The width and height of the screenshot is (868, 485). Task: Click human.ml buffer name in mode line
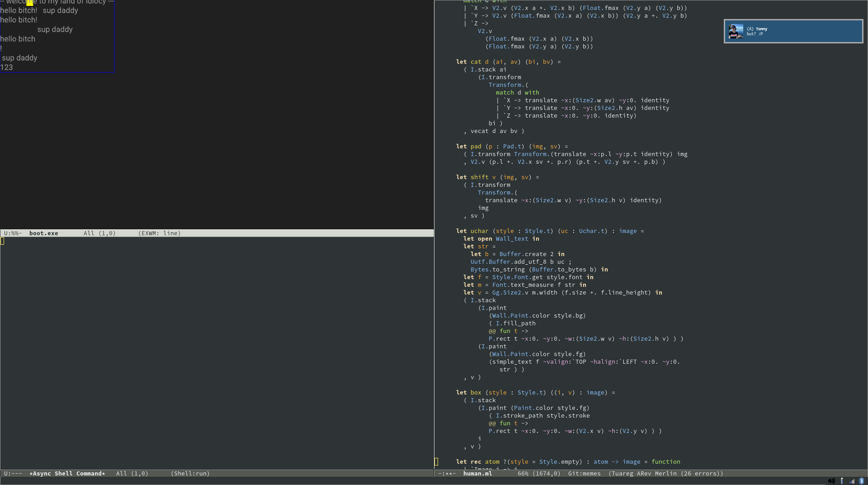(477, 474)
